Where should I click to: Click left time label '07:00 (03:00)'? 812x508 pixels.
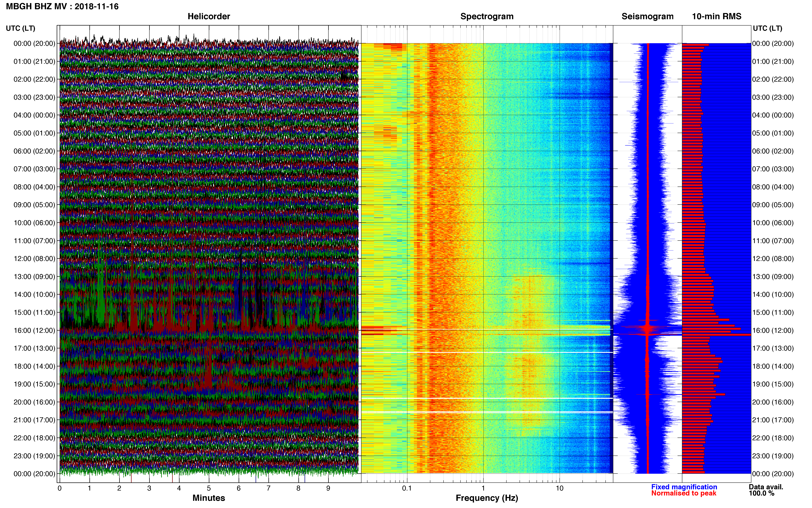point(34,169)
